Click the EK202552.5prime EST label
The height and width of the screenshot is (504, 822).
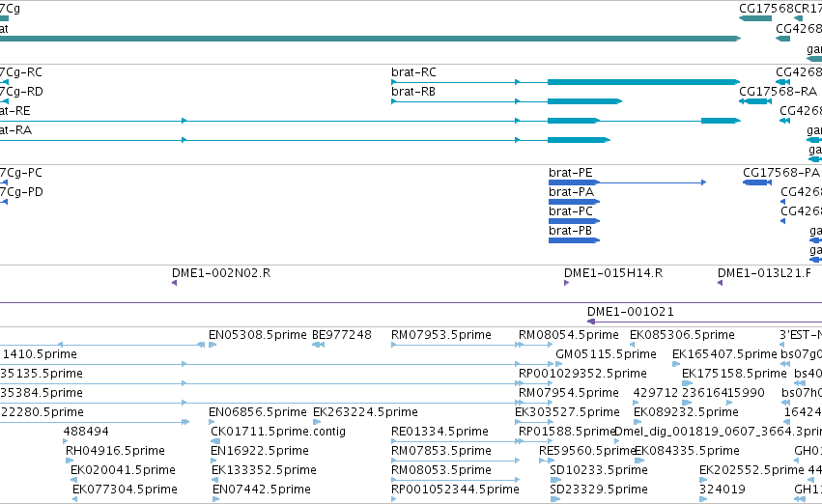coord(751,470)
